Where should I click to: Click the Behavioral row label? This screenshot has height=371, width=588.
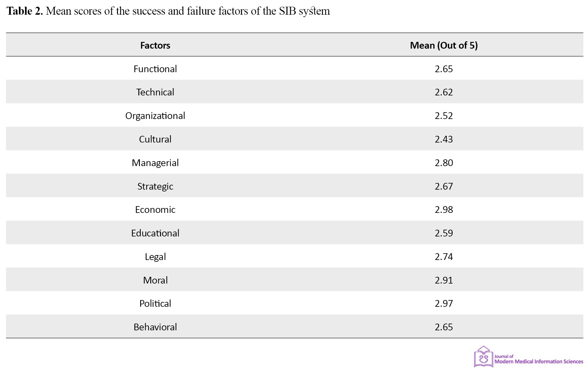point(155,327)
